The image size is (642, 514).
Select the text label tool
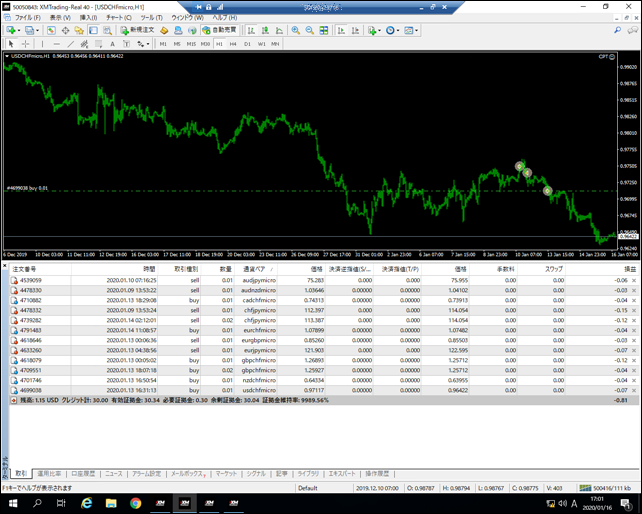coord(127,44)
